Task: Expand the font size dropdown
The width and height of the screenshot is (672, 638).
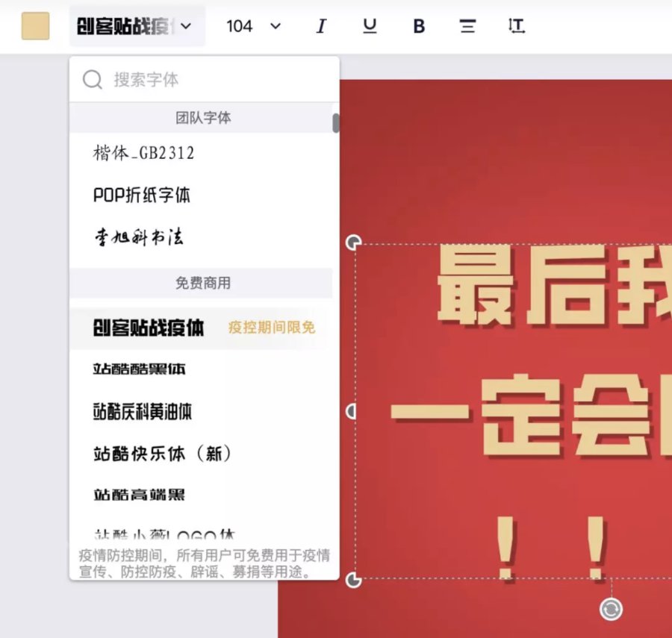Action: point(253,26)
